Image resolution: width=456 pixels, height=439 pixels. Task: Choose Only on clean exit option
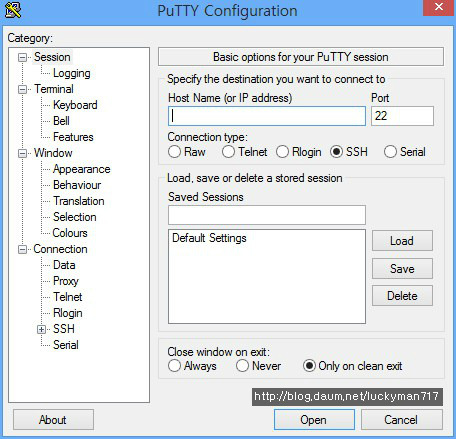click(309, 366)
